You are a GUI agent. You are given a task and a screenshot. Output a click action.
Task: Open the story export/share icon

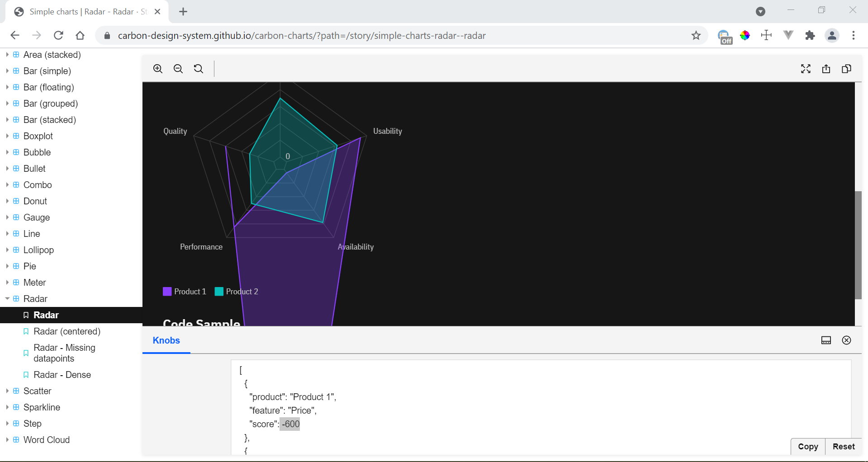point(826,69)
